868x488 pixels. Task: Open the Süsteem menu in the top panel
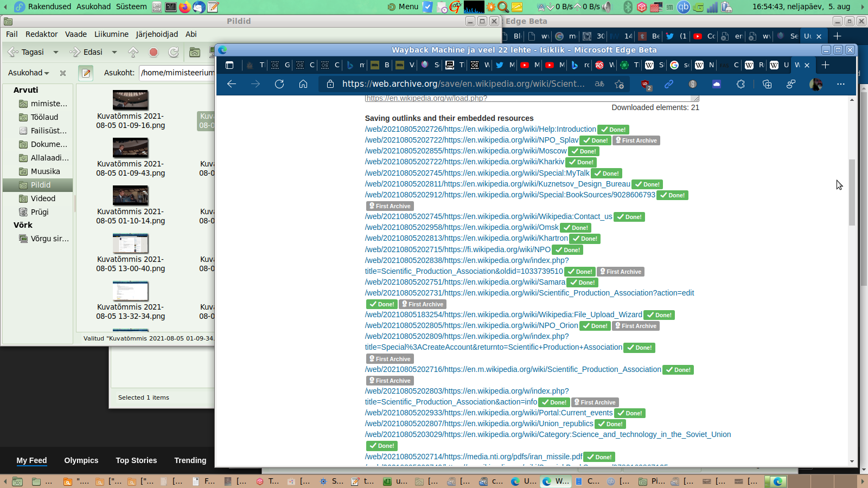click(x=131, y=7)
